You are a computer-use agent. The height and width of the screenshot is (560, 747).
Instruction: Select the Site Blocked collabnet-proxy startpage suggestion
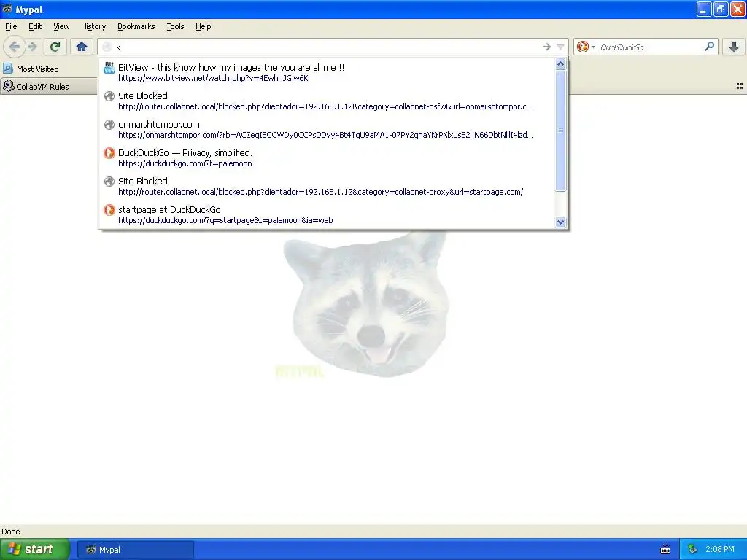pyautogui.click(x=327, y=186)
